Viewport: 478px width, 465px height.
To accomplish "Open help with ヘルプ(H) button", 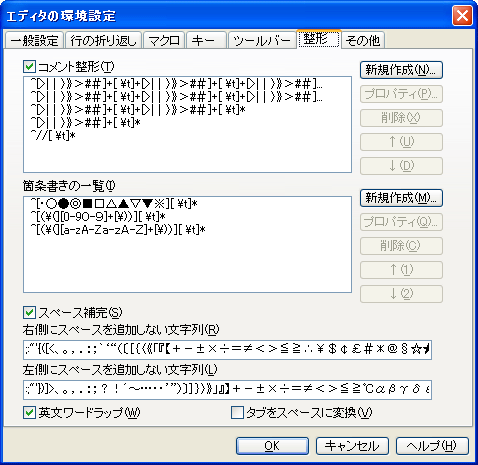I will point(432,446).
